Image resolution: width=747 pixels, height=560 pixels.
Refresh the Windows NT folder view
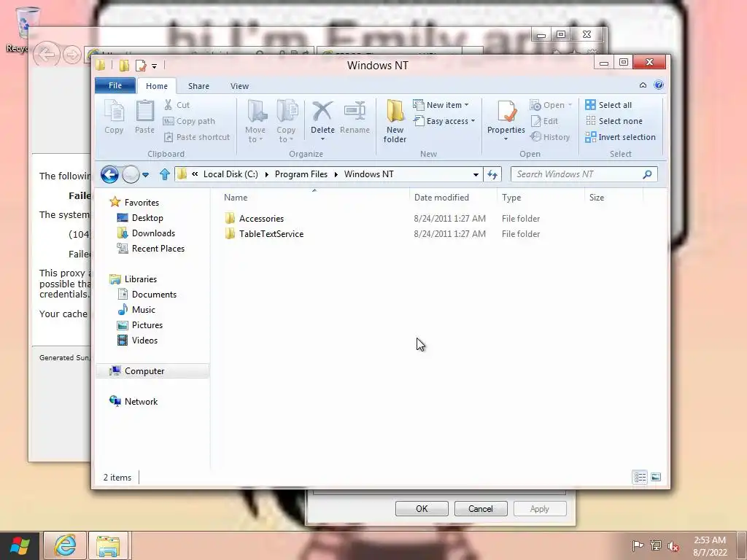(492, 175)
